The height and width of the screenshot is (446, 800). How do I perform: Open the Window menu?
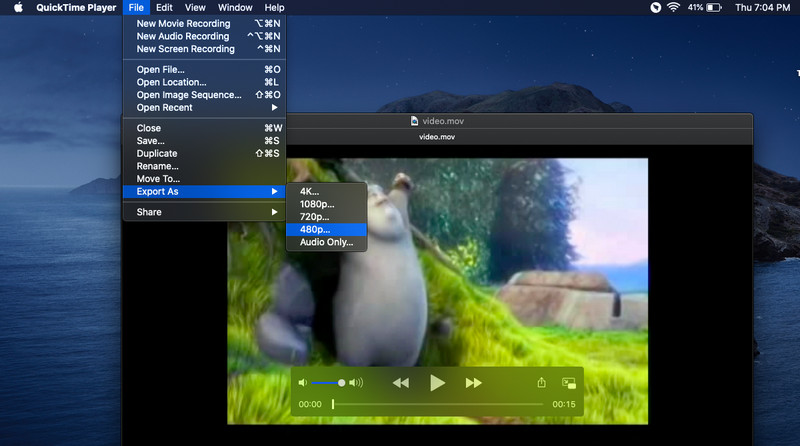coord(235,7)
